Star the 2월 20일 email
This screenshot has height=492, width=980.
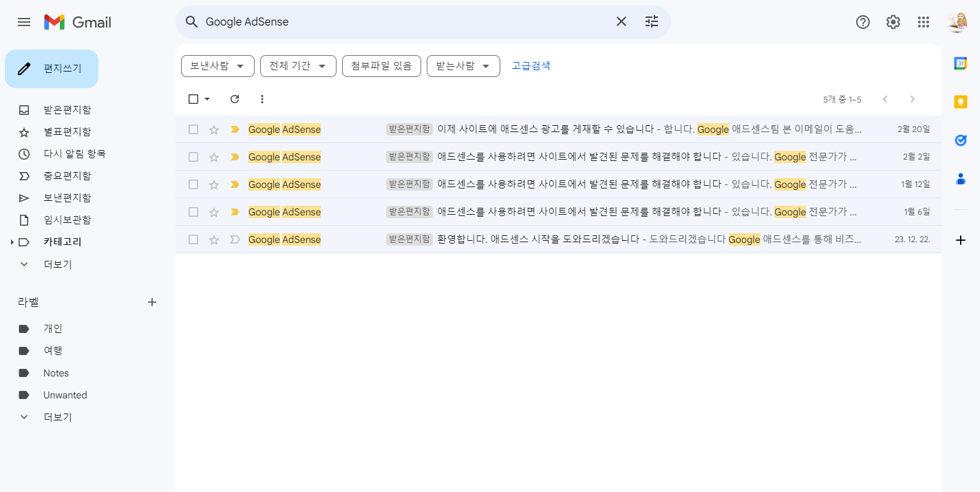(214, 129)
